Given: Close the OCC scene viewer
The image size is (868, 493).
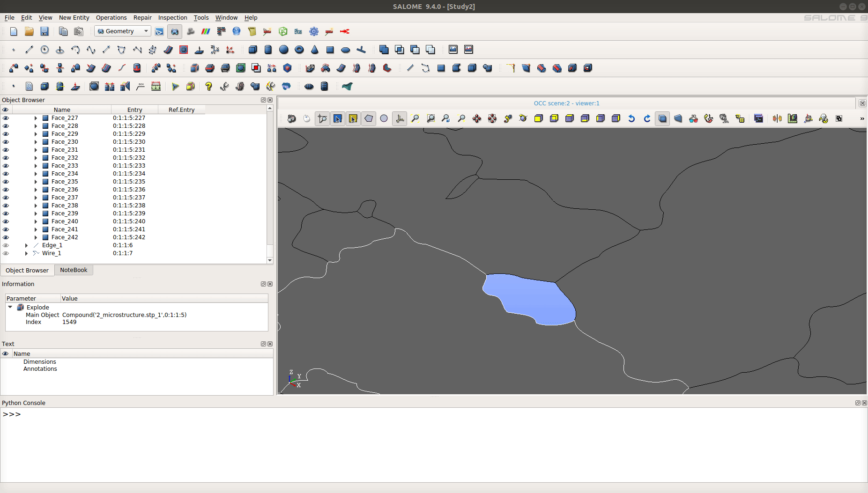Looking at the screenshot, I should [862, 103].
